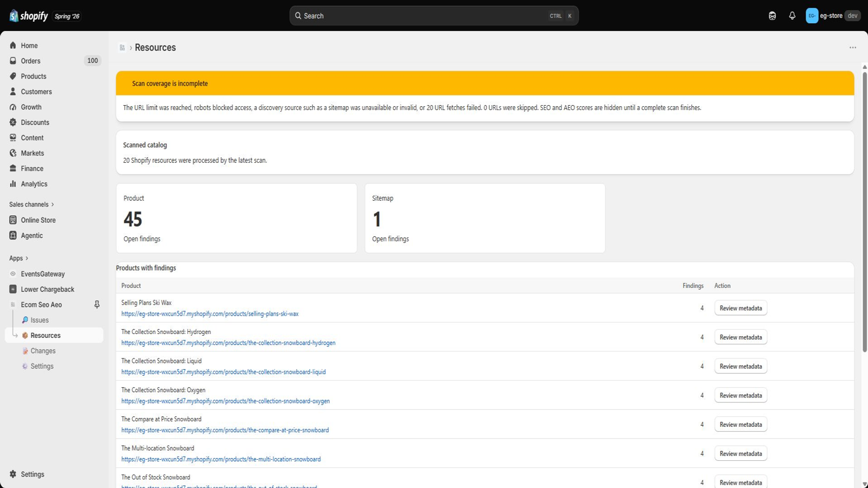Open notifications bell
The width and height of the screenshot is (868, 488).
(792, 16)
